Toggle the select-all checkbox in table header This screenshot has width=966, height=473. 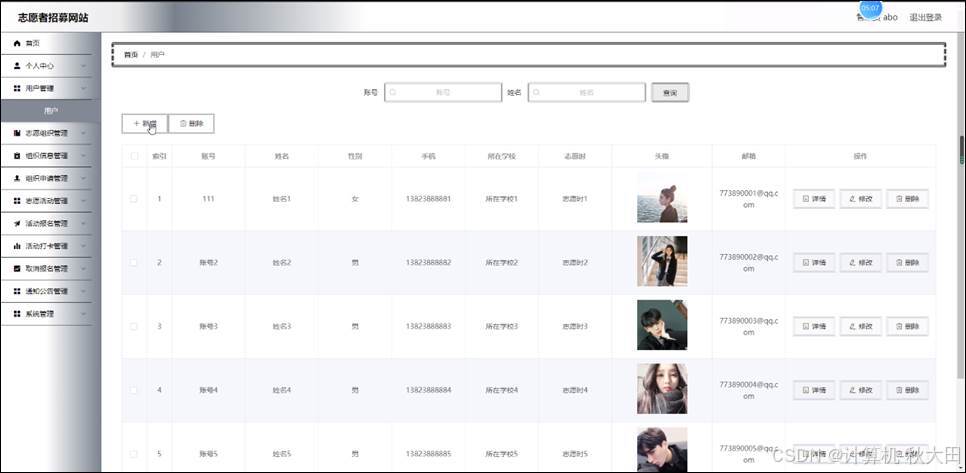134,156
